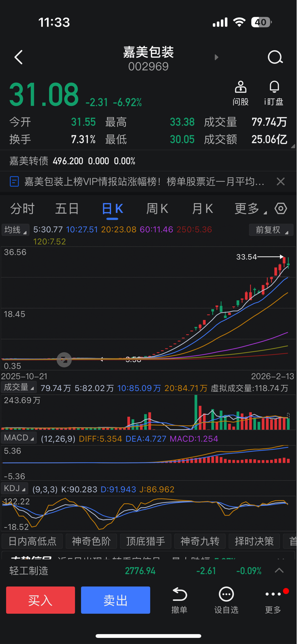
Task: Open the VIP情报站 news banner text
Action: (144, 181)
